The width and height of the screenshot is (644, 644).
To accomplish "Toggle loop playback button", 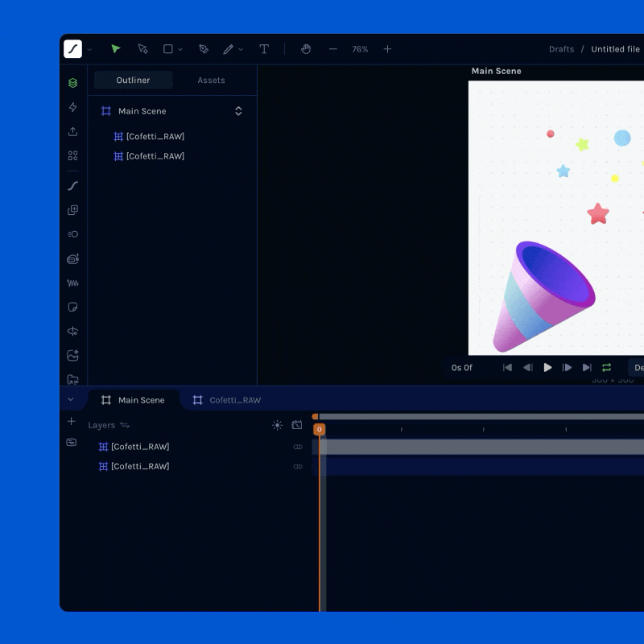I will pyautogui.click(x=607, y=368).
